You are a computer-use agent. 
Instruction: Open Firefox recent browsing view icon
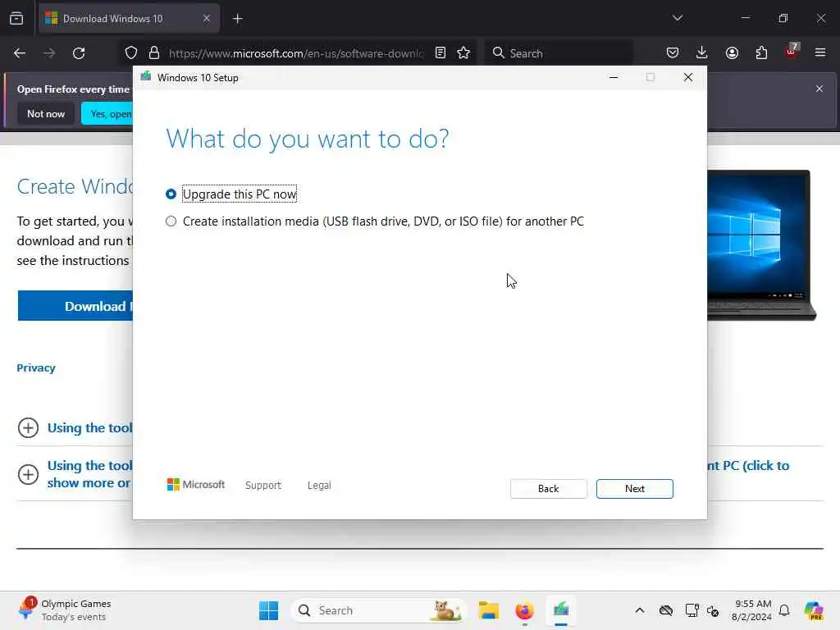pos(16,19)
